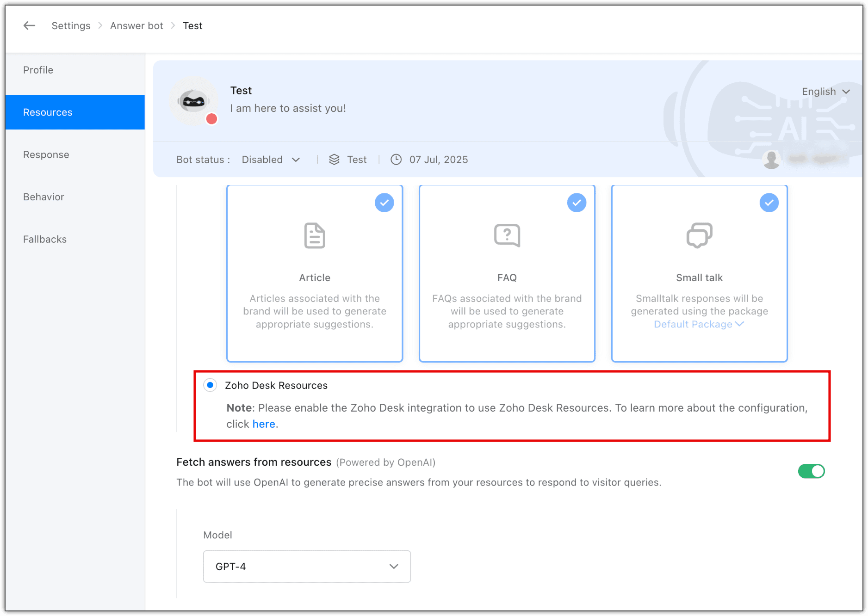
Task: Click the Article document icon
Action: [315, 236]
